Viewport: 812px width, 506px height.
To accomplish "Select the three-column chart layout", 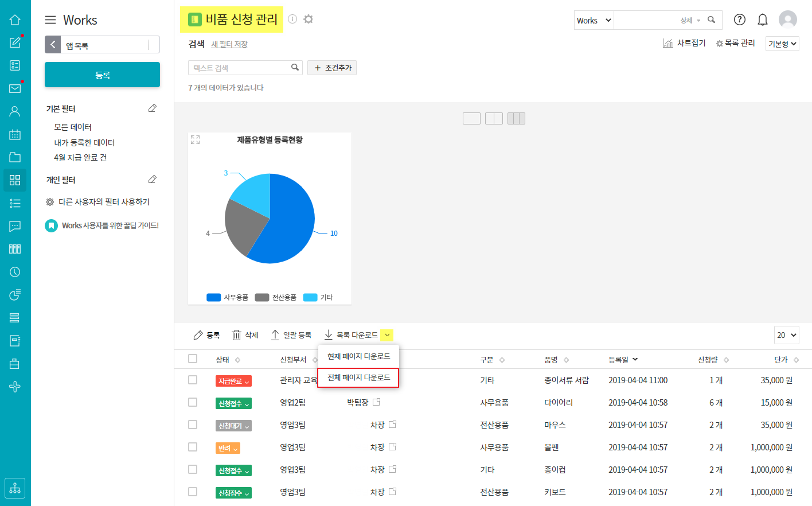I will [x=516, y=119].
